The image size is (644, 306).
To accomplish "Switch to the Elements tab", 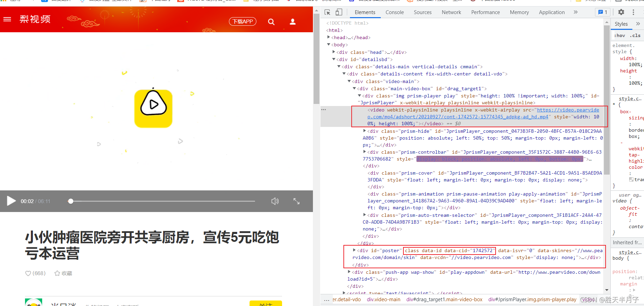I will click(365, 12).
